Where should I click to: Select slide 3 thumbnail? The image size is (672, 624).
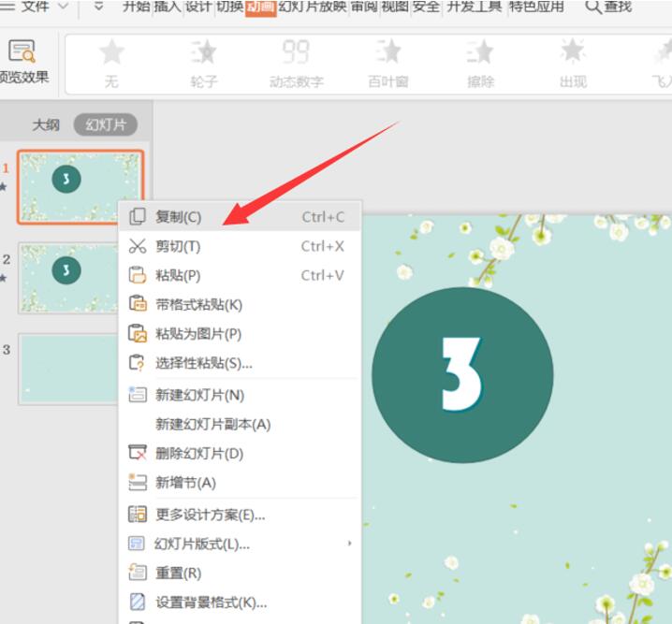coord(67,369)
